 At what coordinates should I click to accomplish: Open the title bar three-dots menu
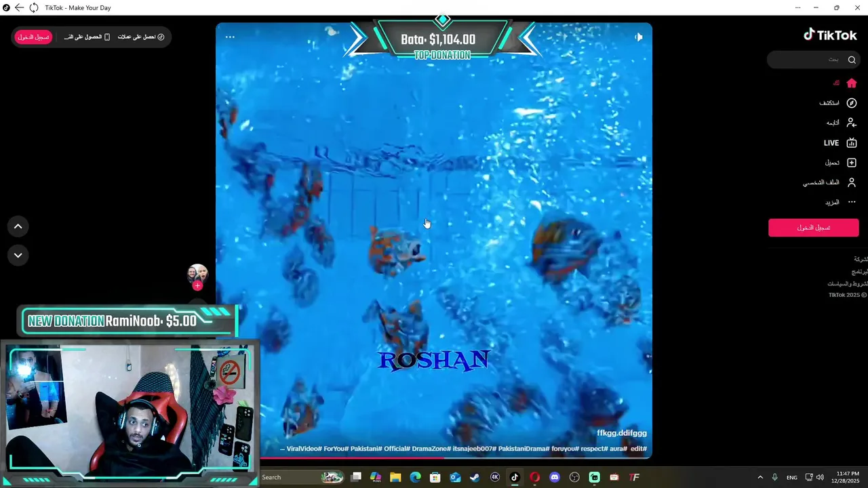click(797, 7)
